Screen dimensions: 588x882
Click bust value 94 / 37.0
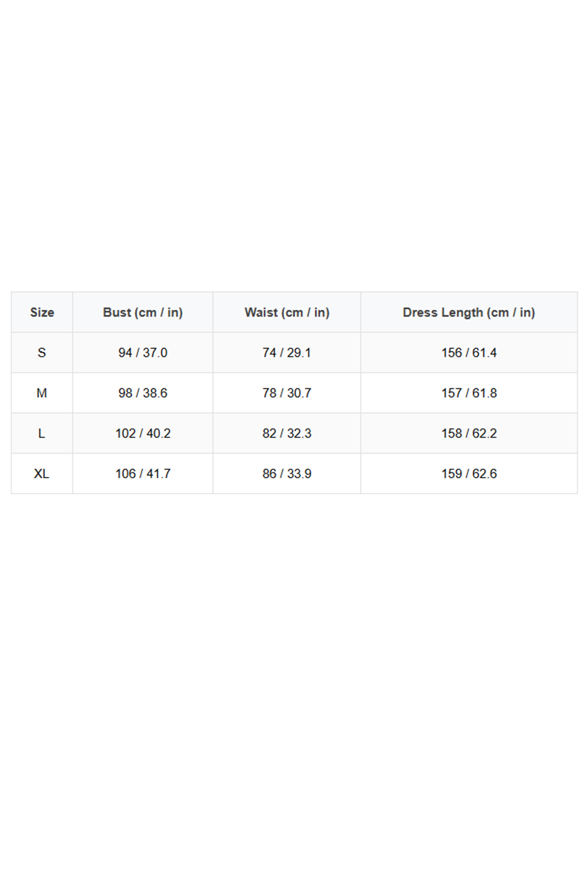(x=143, y=353)
